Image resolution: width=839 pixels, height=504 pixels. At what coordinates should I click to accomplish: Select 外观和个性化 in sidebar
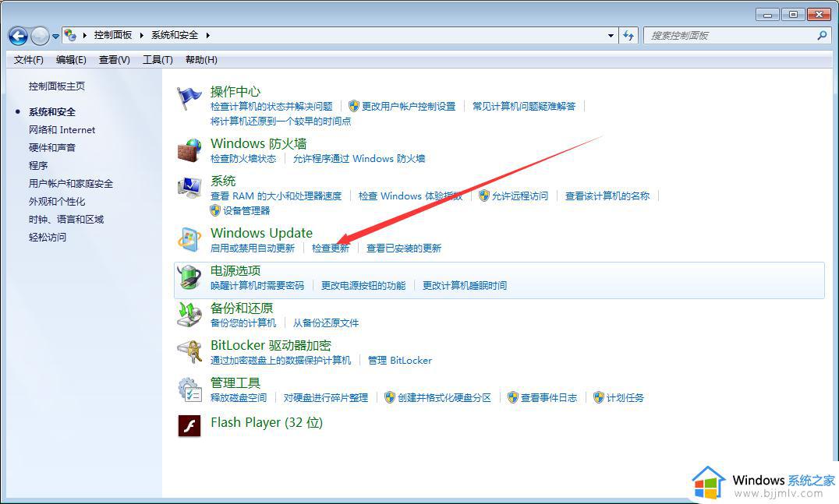(x=57, y=202)
